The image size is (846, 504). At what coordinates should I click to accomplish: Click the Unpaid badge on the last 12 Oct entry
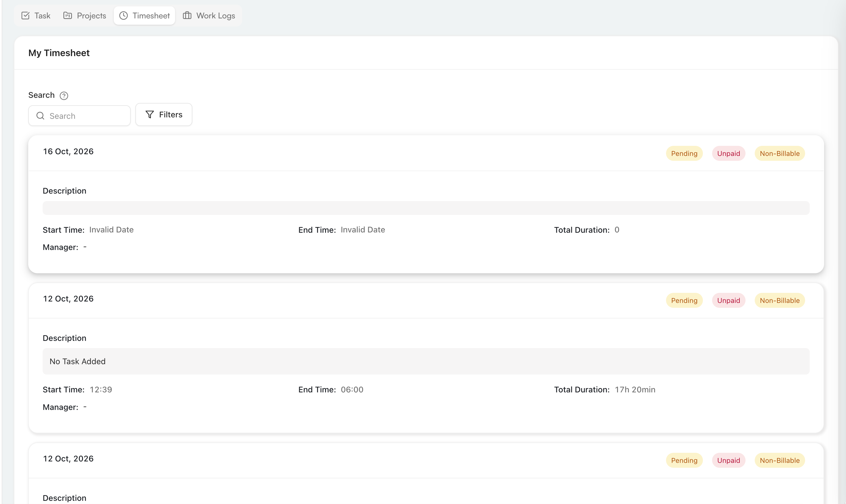coord(729,461)
